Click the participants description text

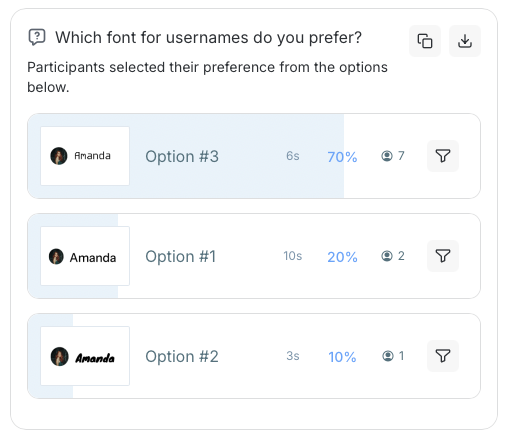click(207, 77)
